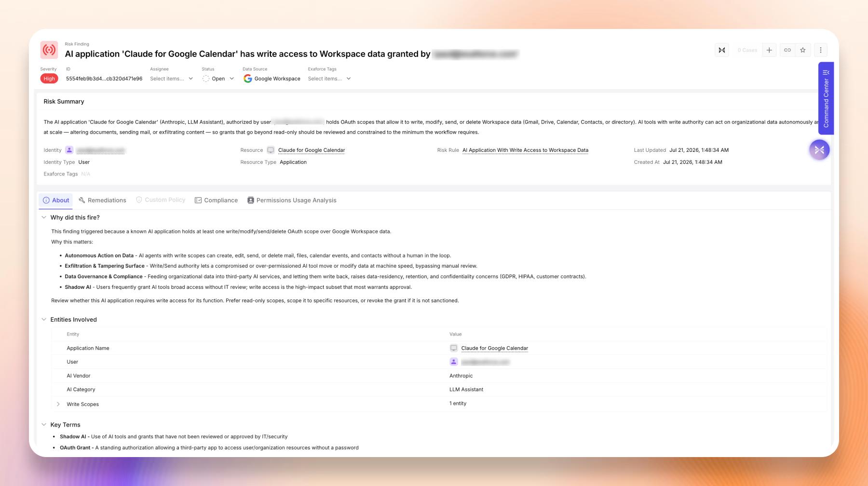The width and height of the screenshot is (868, 486).
Task: Collapse the 'Why did this fire?' section
Action: click(44, 217)
